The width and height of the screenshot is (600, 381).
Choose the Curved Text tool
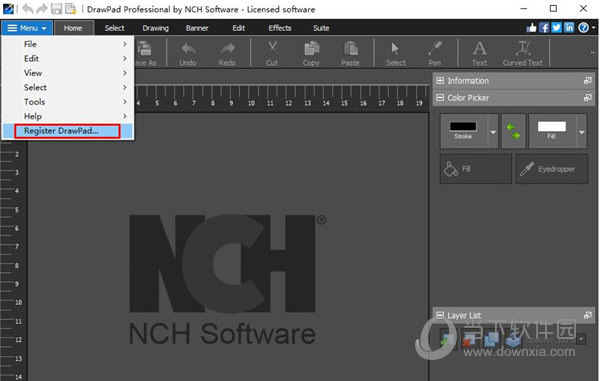523,53
